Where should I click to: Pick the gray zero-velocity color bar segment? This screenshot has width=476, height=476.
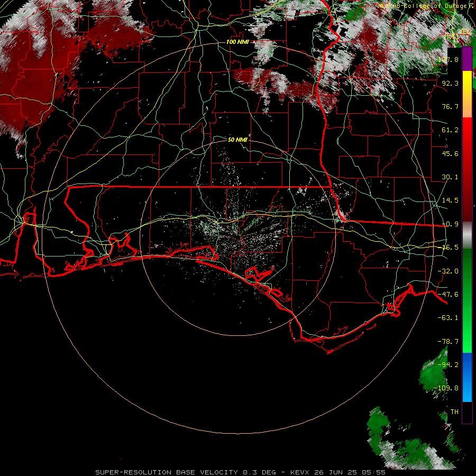click(x=467, y=235)
